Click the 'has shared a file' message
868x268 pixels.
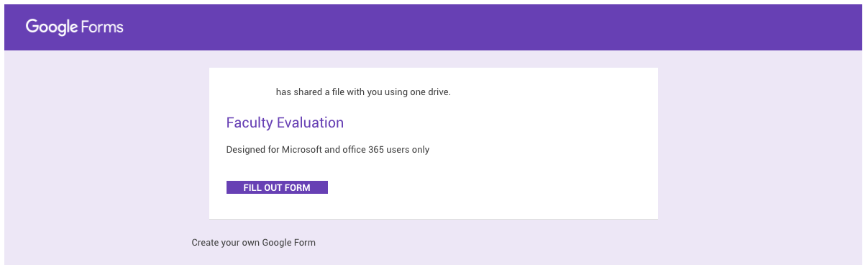pyautogui.click(x=363, y=92)
